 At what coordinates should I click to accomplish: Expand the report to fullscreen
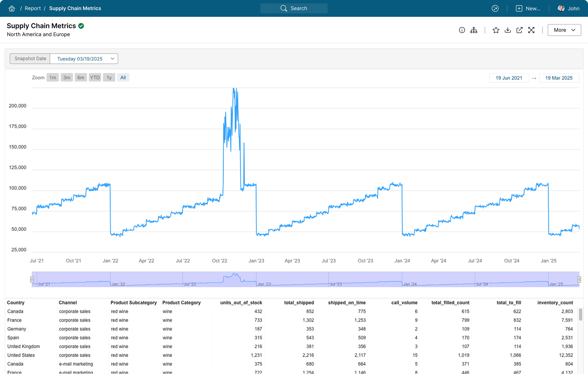531,30
